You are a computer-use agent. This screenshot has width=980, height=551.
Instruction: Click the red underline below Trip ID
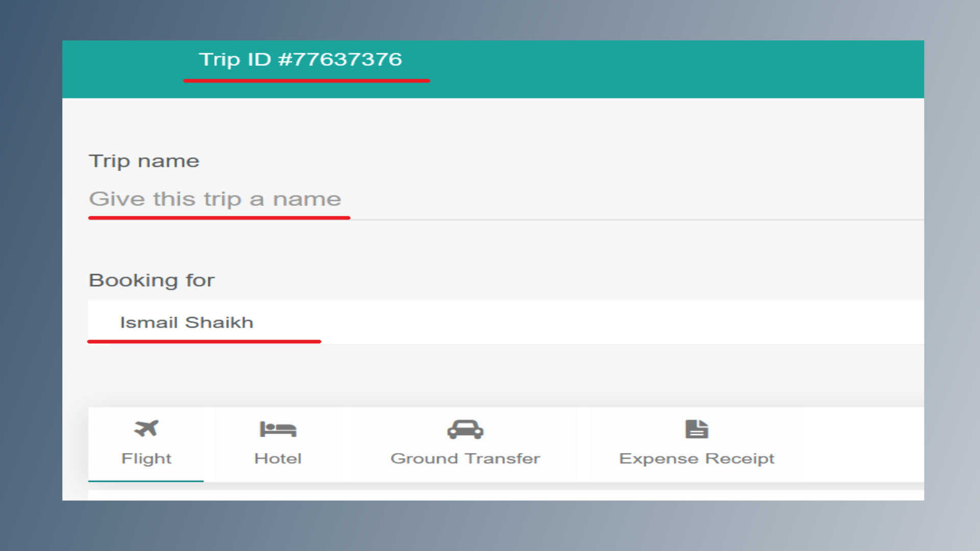(x=306, y=81)
